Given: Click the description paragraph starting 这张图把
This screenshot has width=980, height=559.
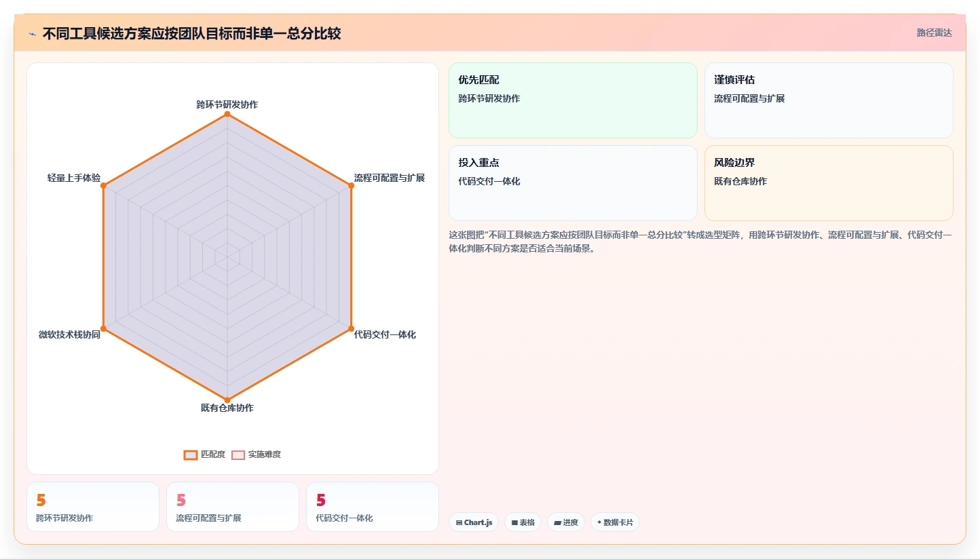Looking at the screenshot, I should [700, 242].
